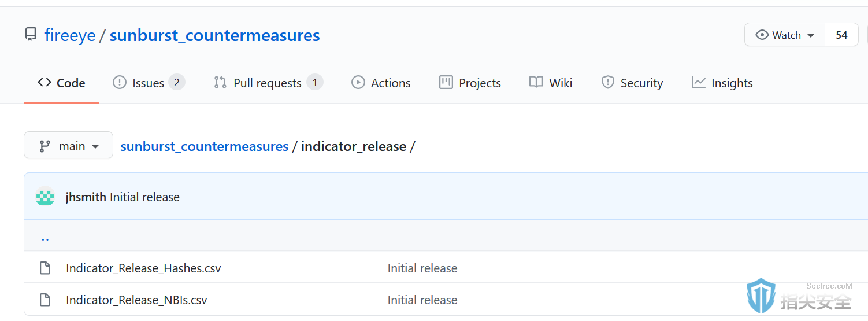
Task: Open the Pull requests tab
Action: click(x=268, y=83)
